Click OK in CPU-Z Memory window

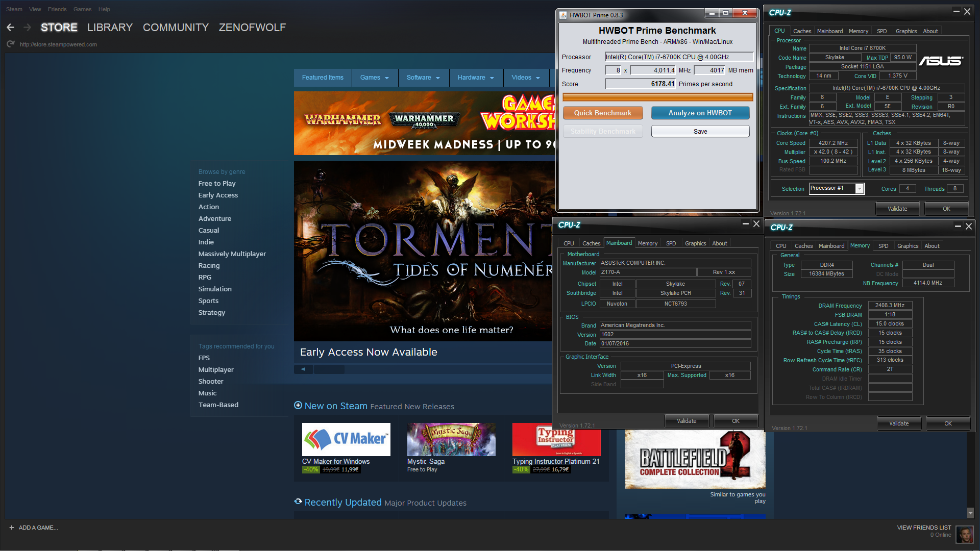[x=948, y=423]
